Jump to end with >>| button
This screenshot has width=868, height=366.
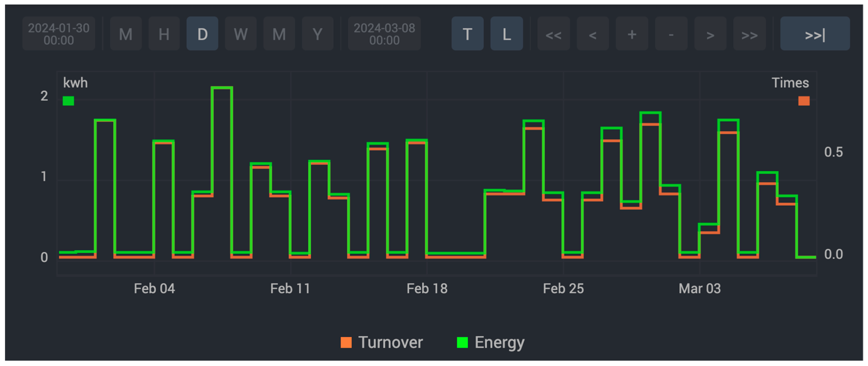point(814,34)
